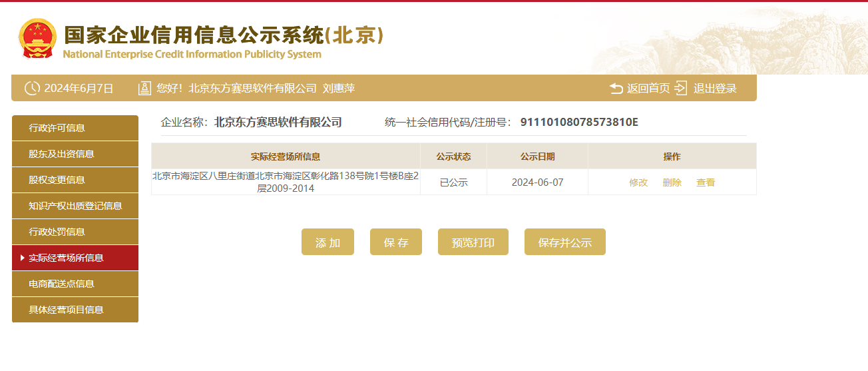The width and height of the screenshot is (868, 371).
Task: Click 删除 to delete the address row
Action: click(672, 183)
